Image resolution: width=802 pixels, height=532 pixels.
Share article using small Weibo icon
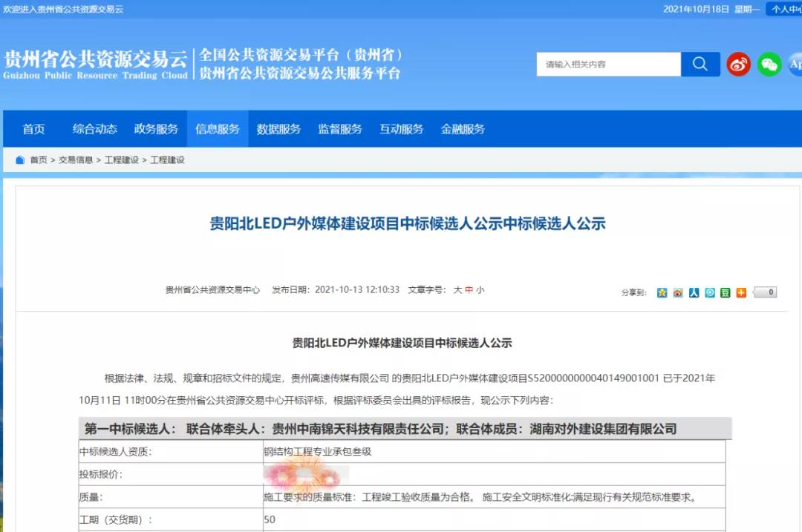click(678, 292)
